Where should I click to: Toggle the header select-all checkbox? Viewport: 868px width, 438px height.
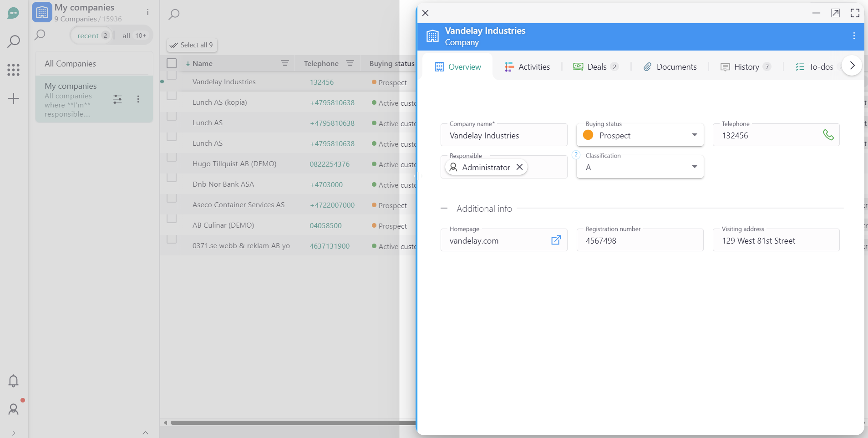point(172,63)
